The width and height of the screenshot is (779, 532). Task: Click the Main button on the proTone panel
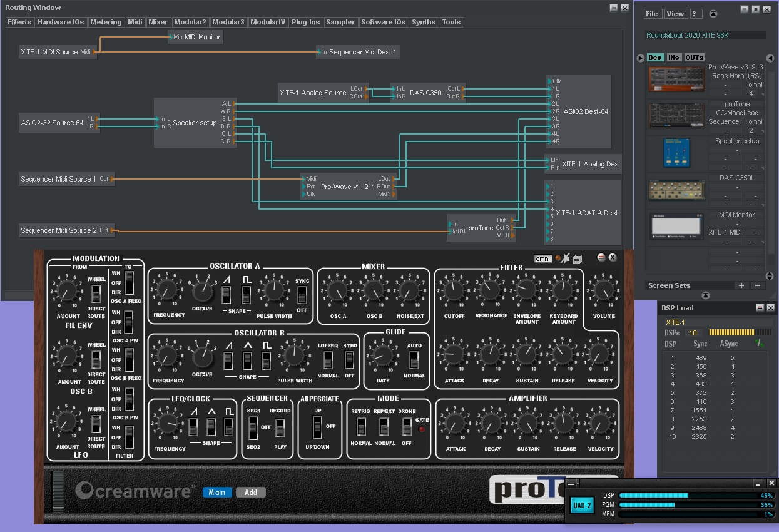tap(217, 492)
